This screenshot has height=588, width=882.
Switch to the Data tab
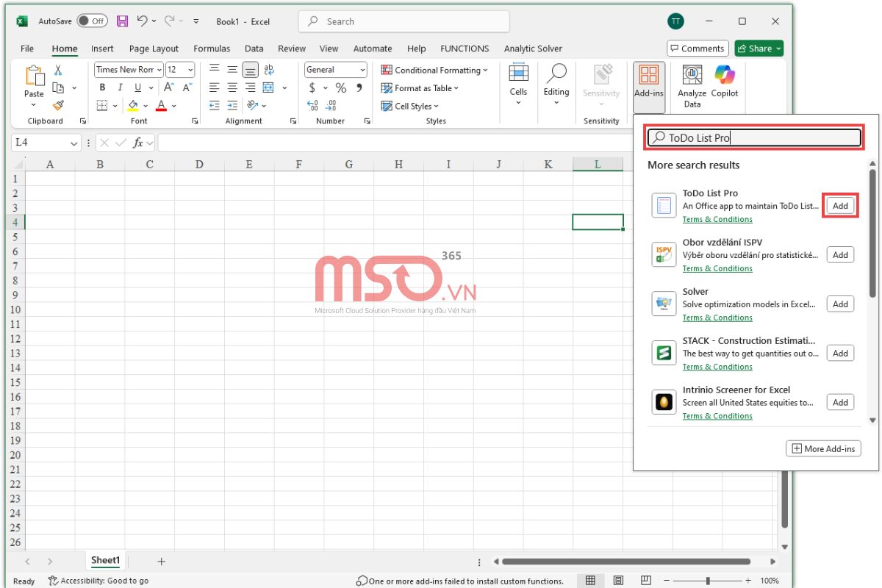click(254, 49)
